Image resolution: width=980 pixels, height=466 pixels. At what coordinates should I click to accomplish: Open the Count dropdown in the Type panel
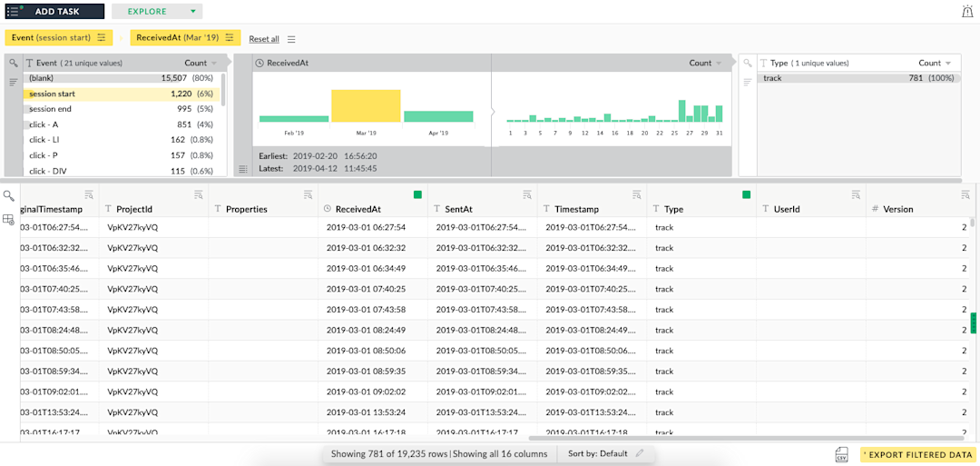coord(935,63)
